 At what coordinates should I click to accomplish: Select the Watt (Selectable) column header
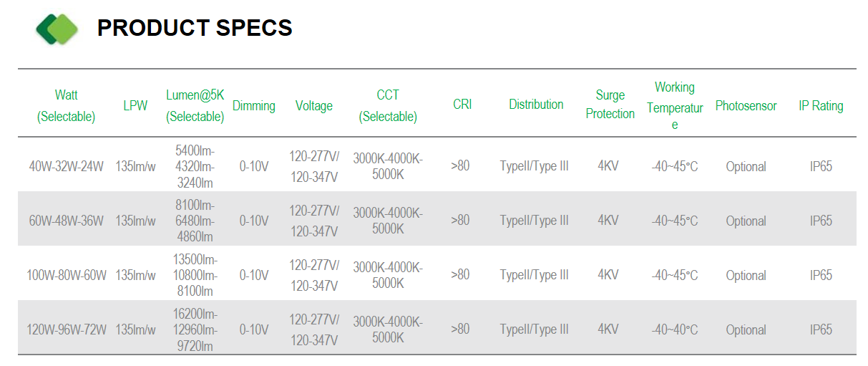pyautogui.click(x=67, y=106)
